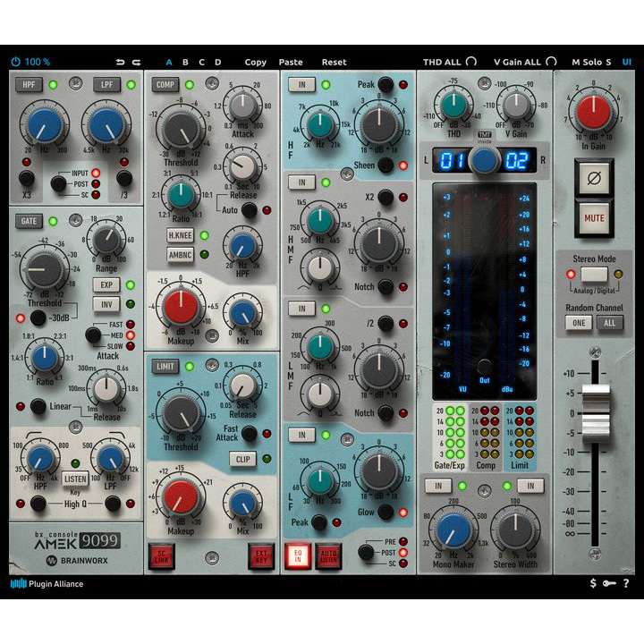Toggle the INV gate button

pos(106,304)
